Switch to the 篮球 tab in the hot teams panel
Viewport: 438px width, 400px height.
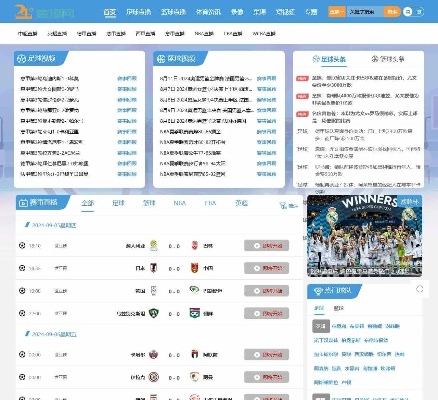(x=339, y=308)
